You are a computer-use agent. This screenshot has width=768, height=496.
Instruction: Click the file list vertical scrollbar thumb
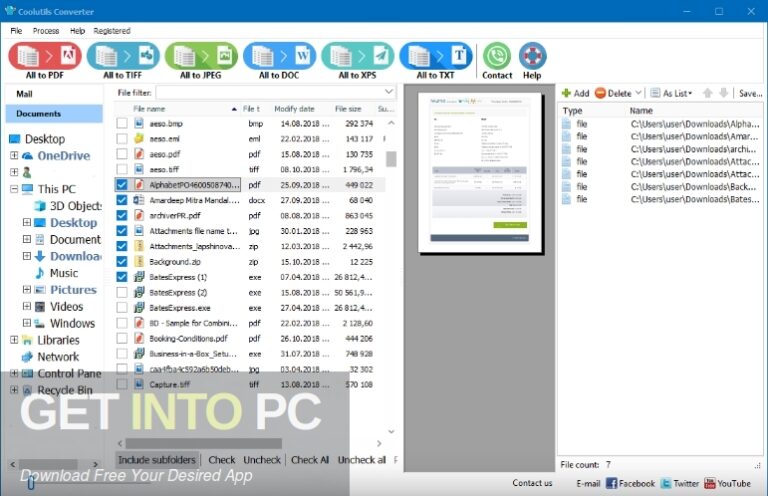[x=391, y=159]
